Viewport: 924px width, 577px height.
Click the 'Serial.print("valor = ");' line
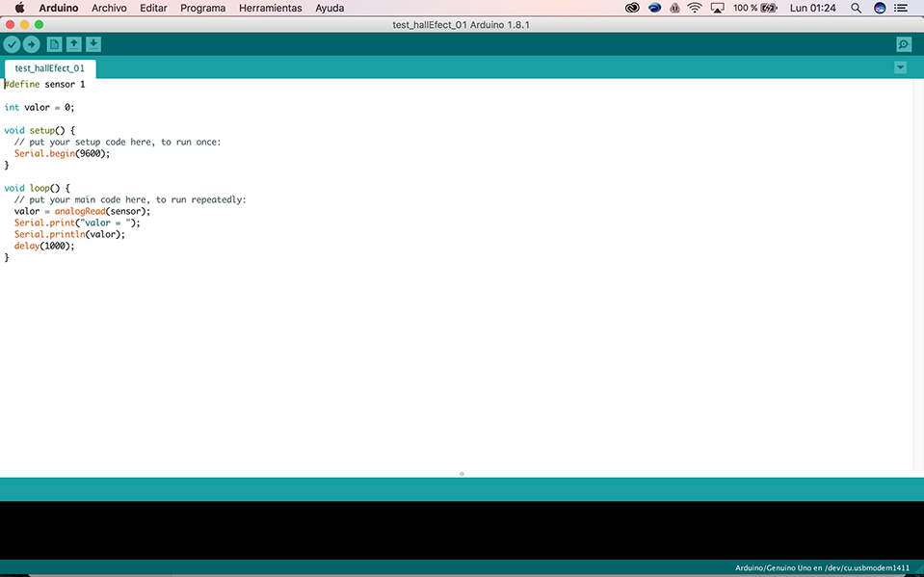coord(77,223)
